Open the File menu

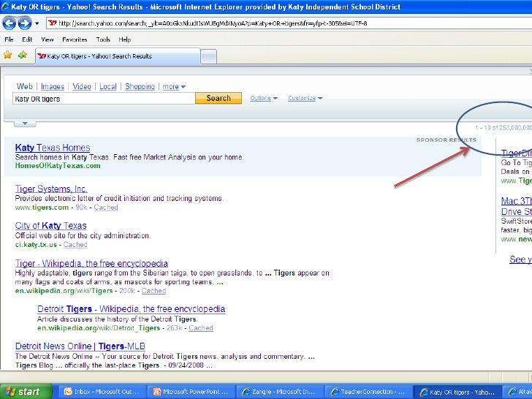[x=9, y=39]
